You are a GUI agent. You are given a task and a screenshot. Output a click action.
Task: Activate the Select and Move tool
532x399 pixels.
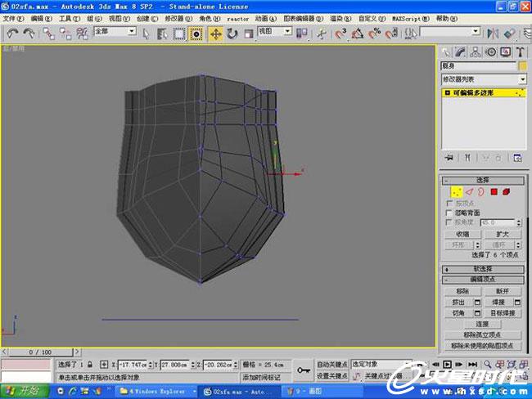coord(215,34)
